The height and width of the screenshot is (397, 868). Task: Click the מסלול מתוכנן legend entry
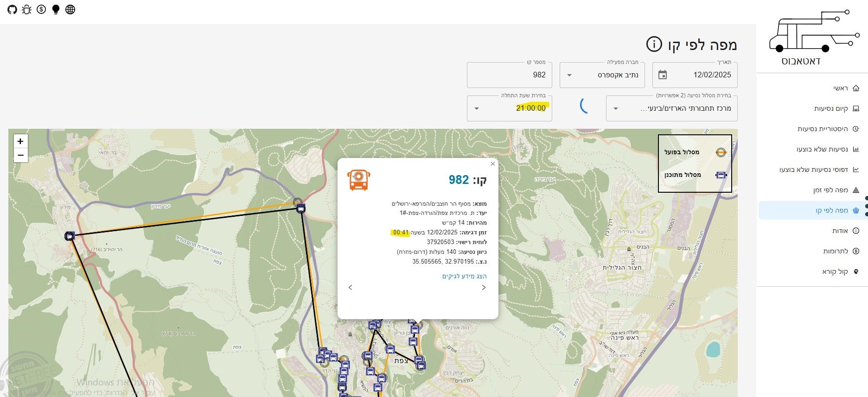click(695, 175)
